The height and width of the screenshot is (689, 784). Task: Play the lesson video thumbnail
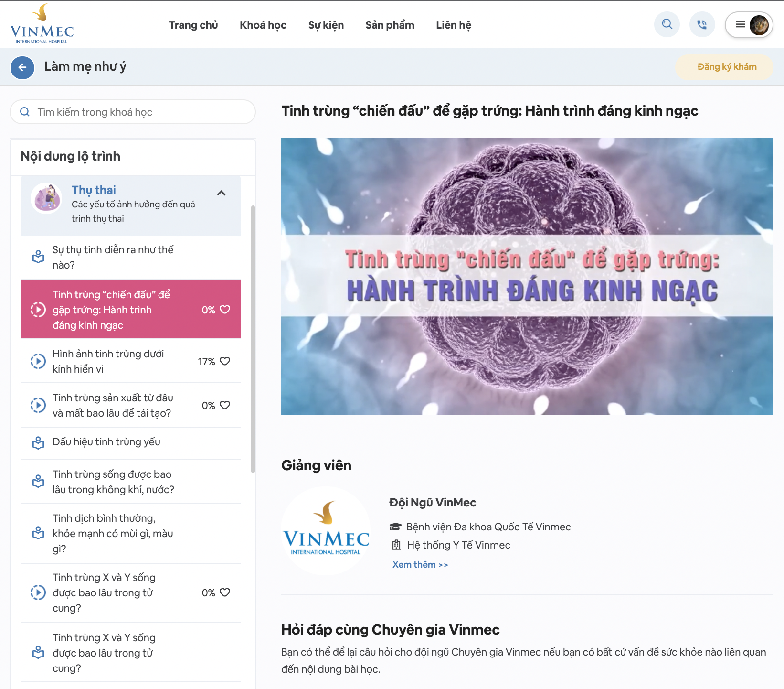coord(527,276)
